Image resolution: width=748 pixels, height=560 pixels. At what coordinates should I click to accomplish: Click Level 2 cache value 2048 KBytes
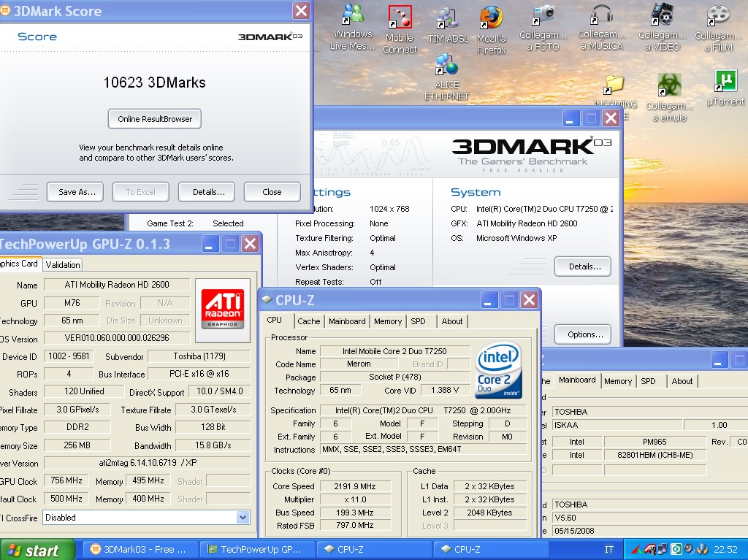coord(489,513)
